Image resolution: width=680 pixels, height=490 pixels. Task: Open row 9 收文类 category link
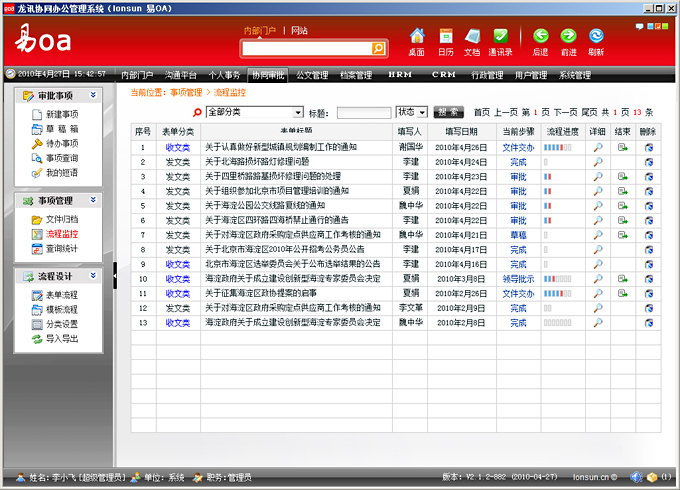[x=178, y=265]
